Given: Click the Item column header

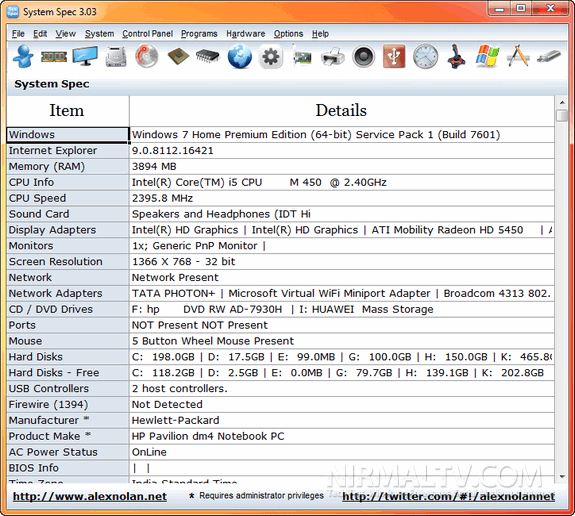Looking at the screenshot, I should (67, 111).
